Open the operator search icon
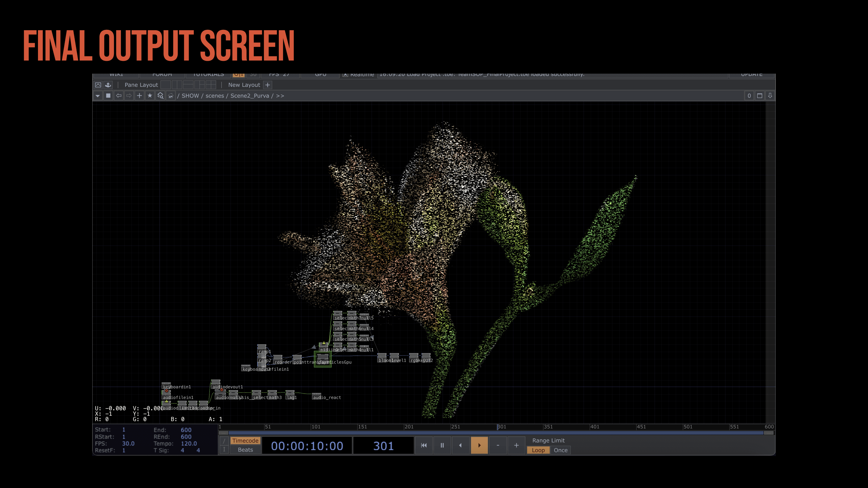Viewport: 868px width, 488px height. (160, 96)
